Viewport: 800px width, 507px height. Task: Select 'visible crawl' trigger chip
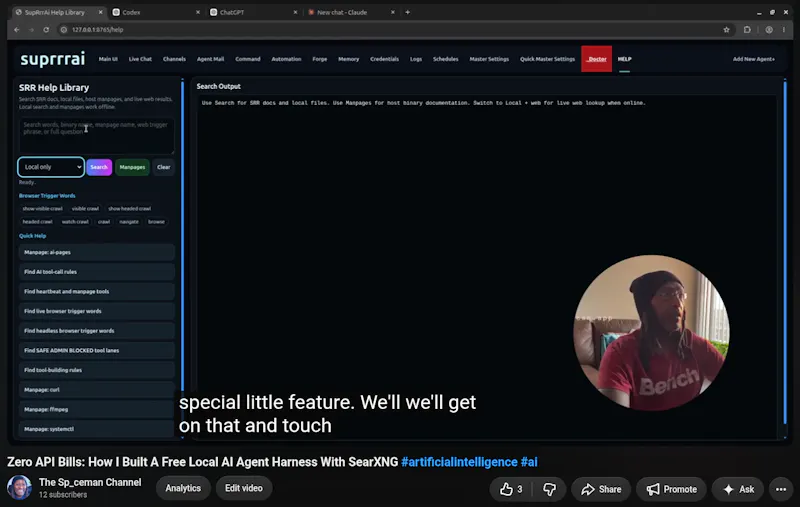[x=85, y=209]
